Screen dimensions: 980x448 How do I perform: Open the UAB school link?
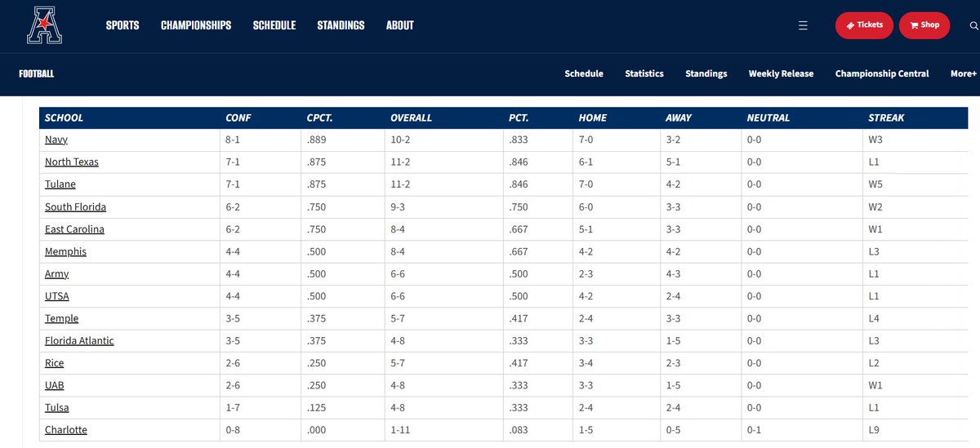[54, 385]
